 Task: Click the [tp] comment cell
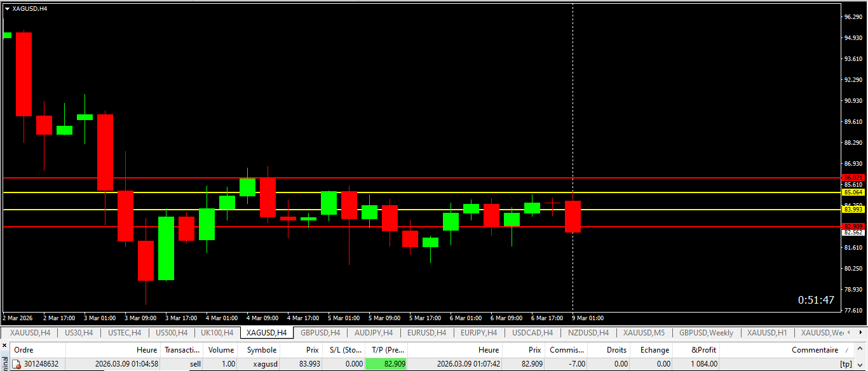tap(846, 364)
